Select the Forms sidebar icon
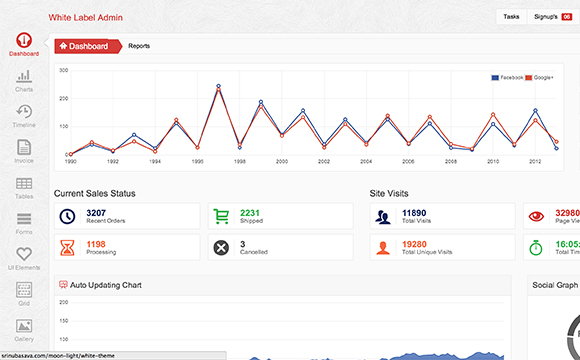Image resolution: width=580 pixels, height=360 pixels. 24,219
